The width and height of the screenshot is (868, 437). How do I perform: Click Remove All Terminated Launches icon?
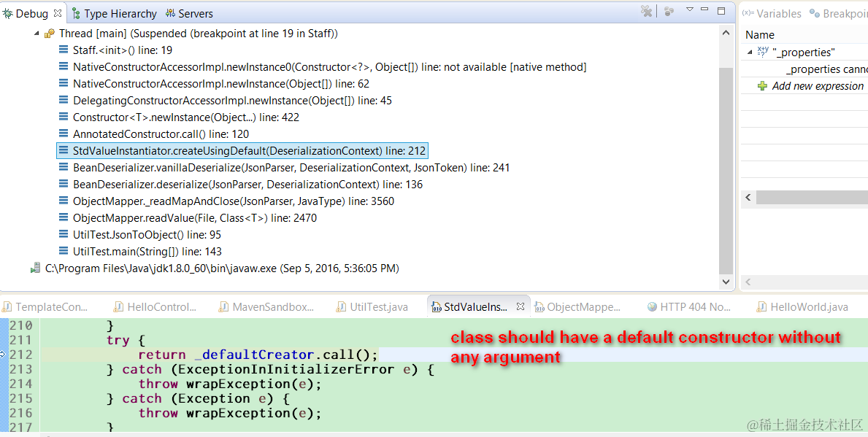(x=645, y=11)
